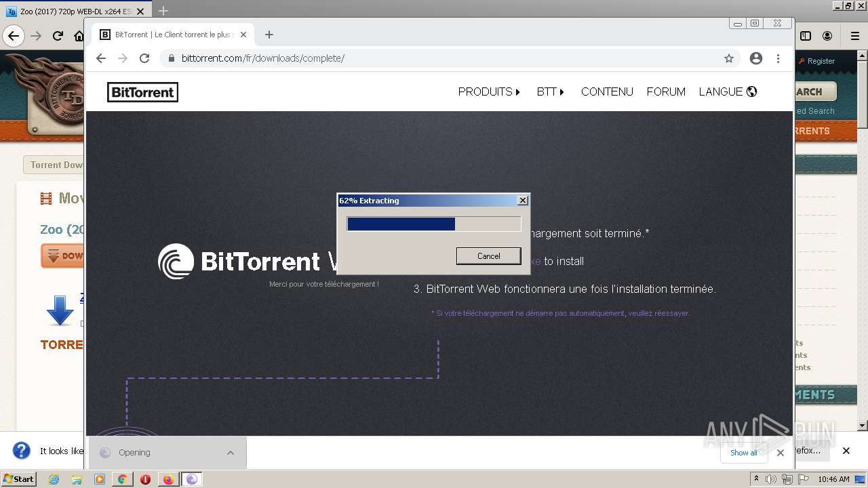The height and width of the screenshot is (488, 868).
Task: Click Show all downloads
Action: point(743,453)
